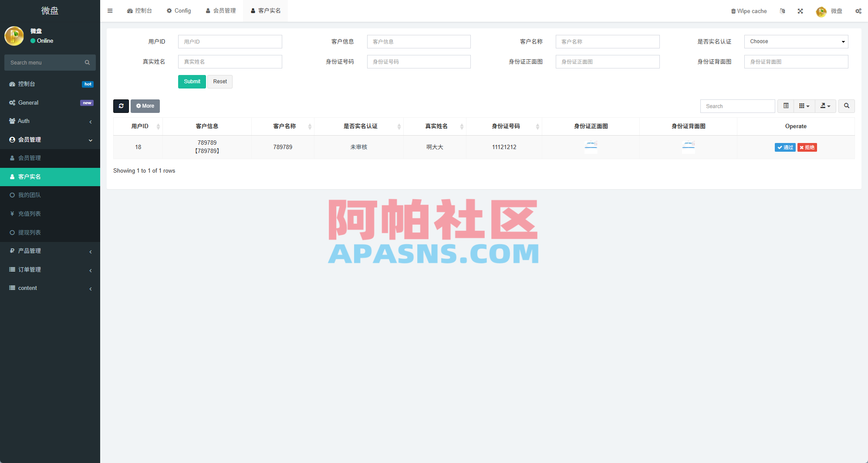Screen dimensions: 868x463
Task: Open the columns visibility dropdown
Action: point(804,106)
